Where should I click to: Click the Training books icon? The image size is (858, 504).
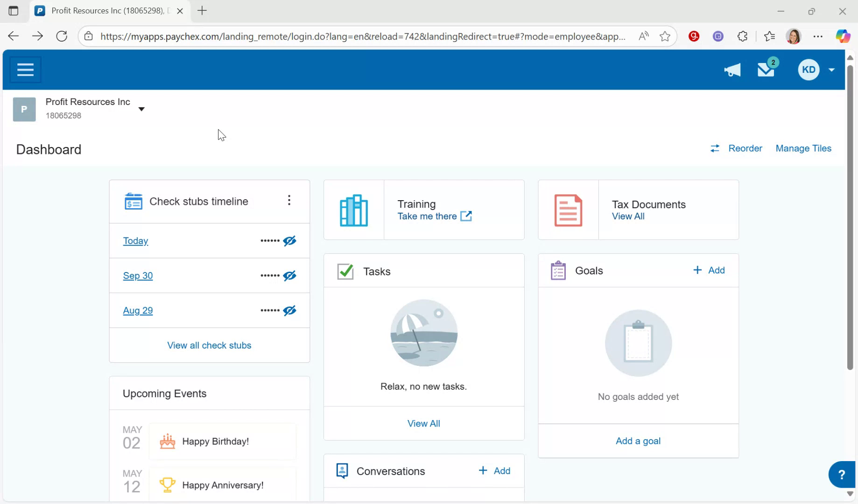[354, 210]
